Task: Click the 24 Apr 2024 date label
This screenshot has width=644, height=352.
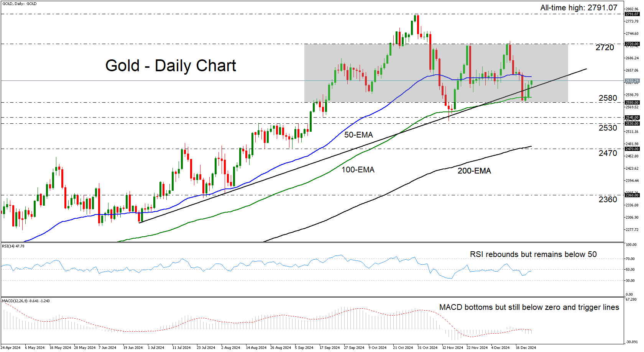Action: [11, 348]
